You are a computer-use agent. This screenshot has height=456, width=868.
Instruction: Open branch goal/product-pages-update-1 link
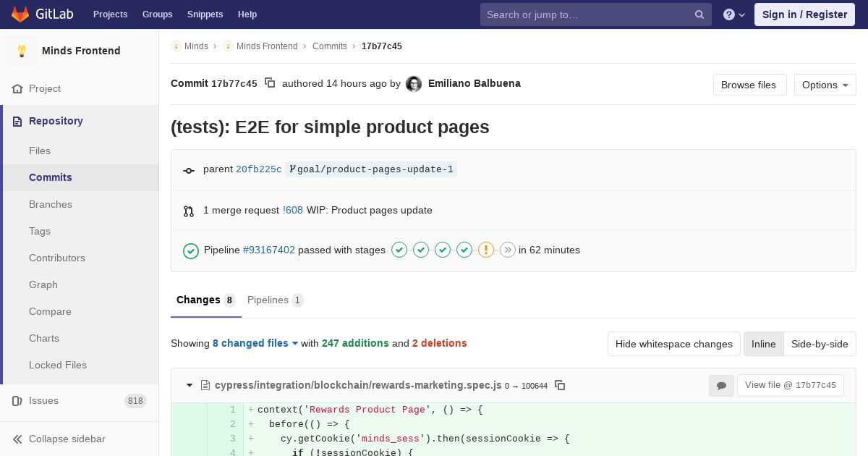[371, 169]
